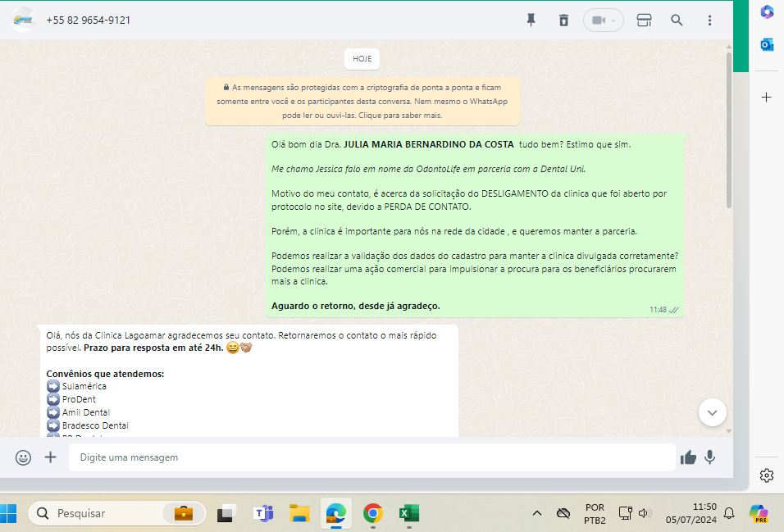The width and height of the screenshot is (784, 532).
Task: Open the contact profile picture
Action: click(23, 20)
